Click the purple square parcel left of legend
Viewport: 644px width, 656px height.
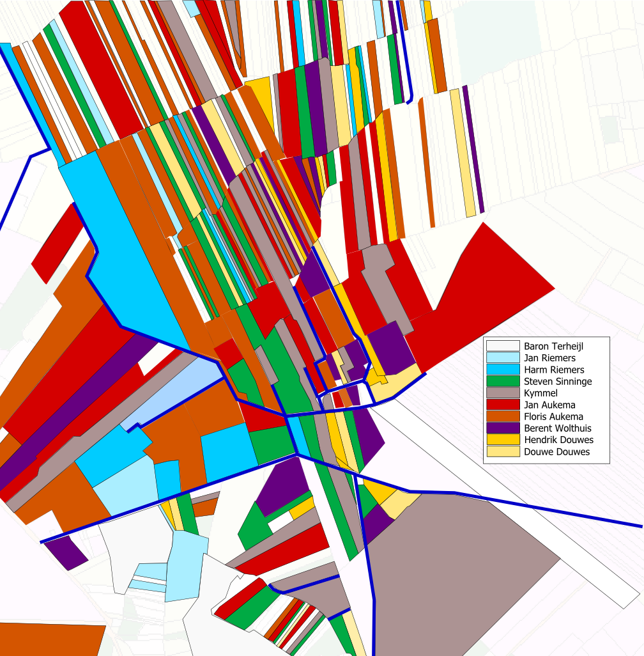coord(391,348)
